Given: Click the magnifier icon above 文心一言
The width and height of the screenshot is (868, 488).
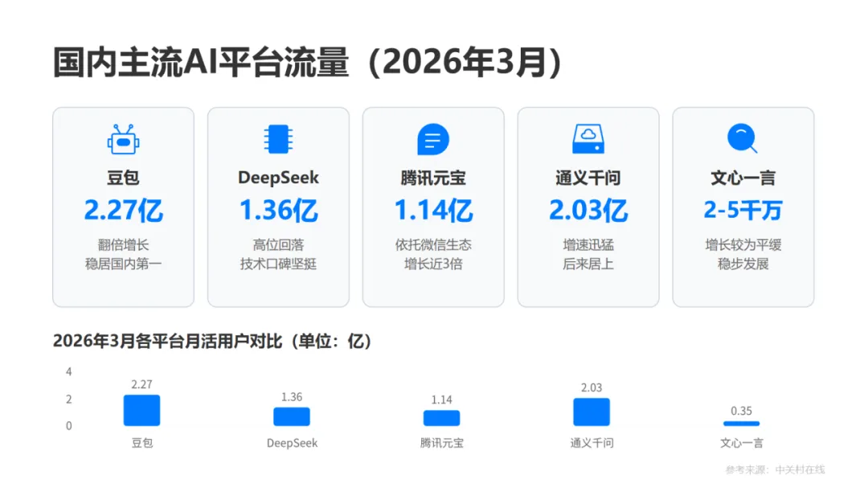Looking at the screenshot, I should click(x=743, y=138).
